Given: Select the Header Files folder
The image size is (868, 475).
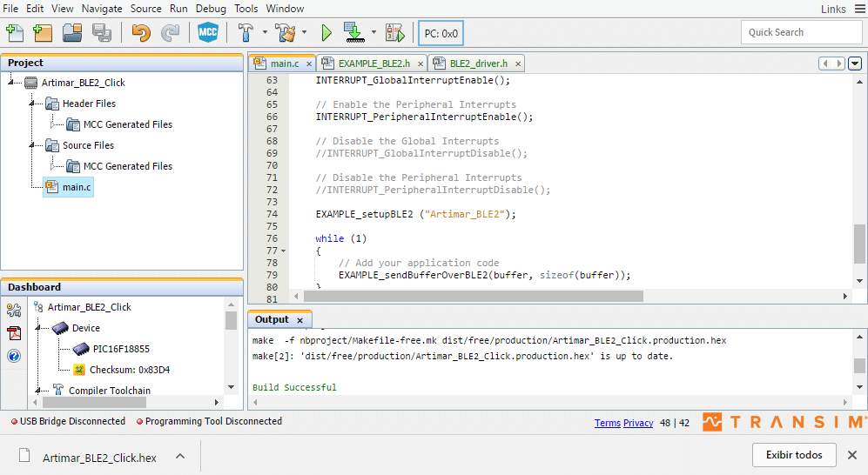Looking at the screenshot, I should tap(89, 104).
